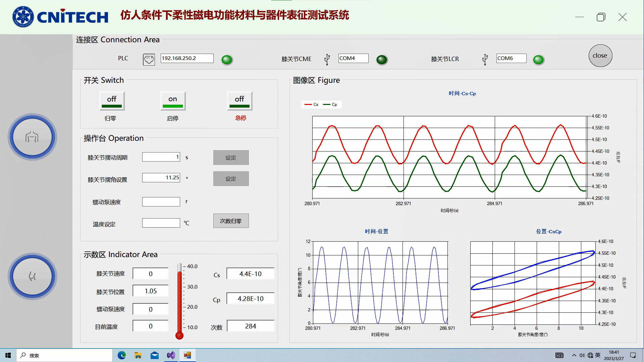The image size is (644, 362).
Task: Click the PLC IP address field
Action: tap(187, 58)
